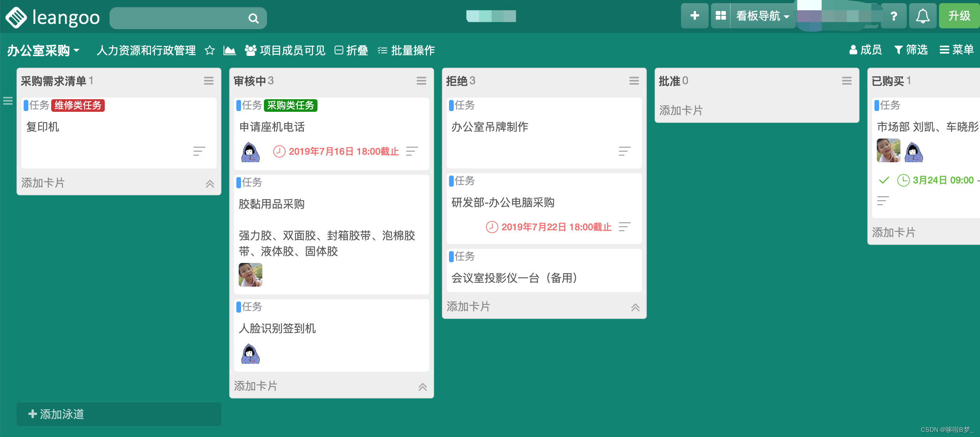Click inside the top search field

[x=177, y=18]
